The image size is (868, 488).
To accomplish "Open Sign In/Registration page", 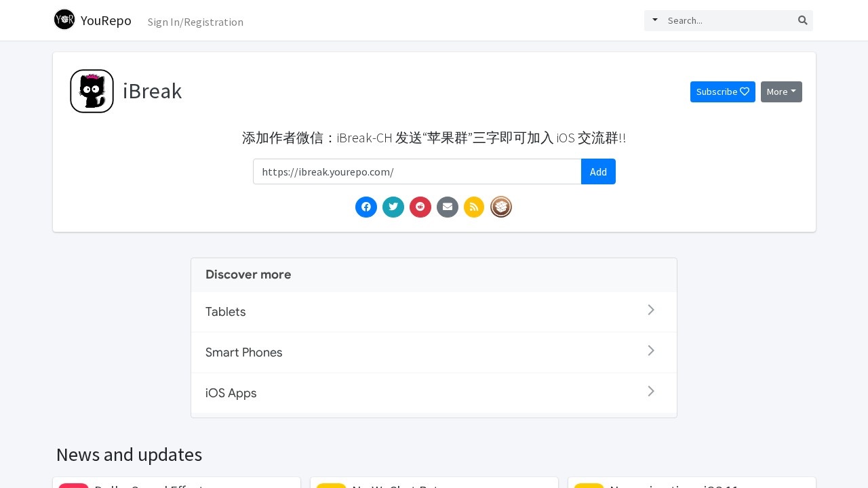I will [195, 22].
